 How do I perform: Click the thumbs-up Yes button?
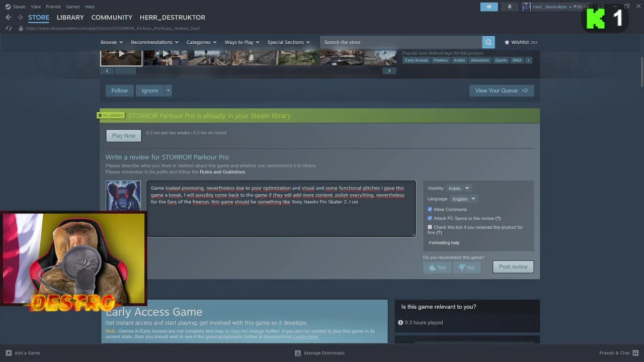(x=437, y=267)
